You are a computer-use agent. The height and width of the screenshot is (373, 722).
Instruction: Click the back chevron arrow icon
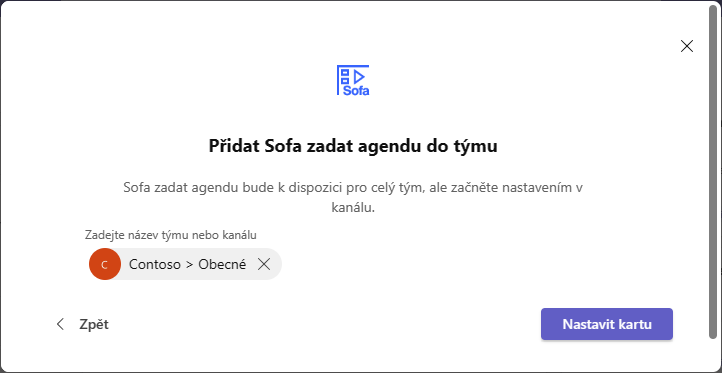coord(60,324)
